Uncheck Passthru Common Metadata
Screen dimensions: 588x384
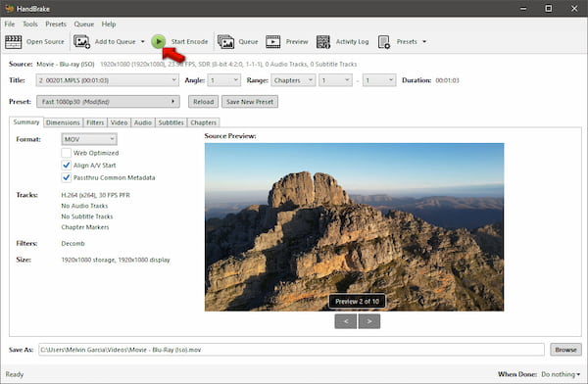(66, 177)
